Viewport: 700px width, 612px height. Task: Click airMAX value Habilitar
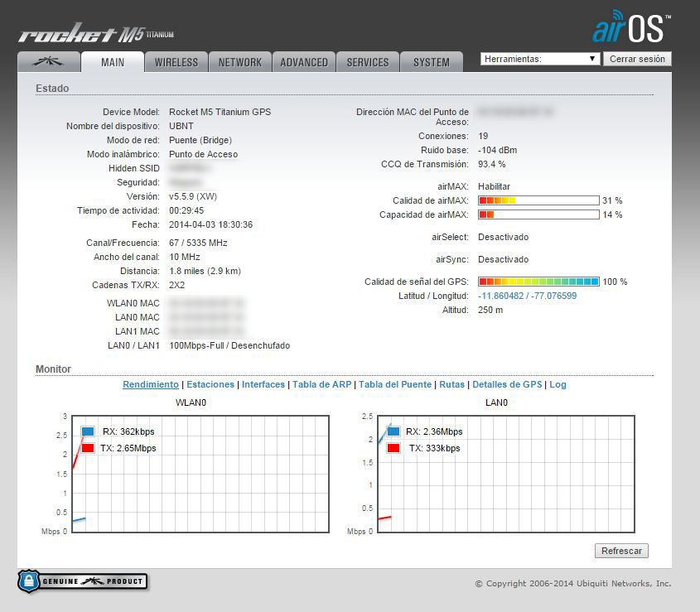(x=494, y=186)
